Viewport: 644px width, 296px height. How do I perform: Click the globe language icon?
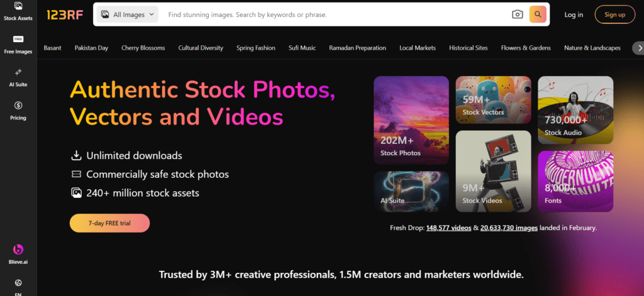[x=18, y=283]
